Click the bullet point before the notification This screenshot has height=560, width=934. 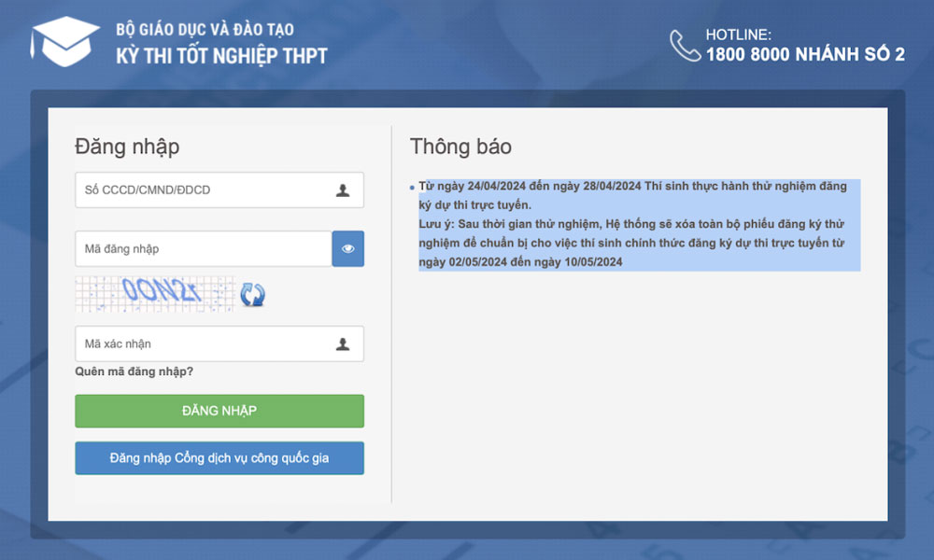tap(413, 188)
